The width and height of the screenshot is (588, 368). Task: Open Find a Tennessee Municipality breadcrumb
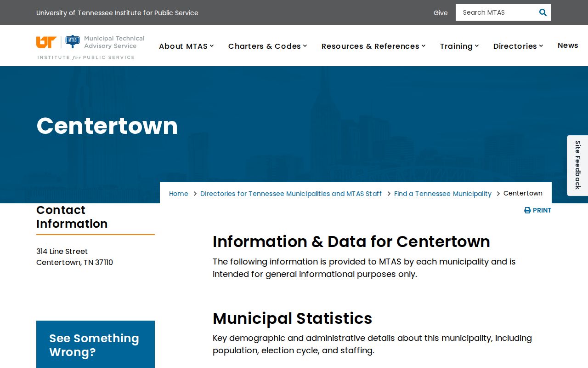443,194
